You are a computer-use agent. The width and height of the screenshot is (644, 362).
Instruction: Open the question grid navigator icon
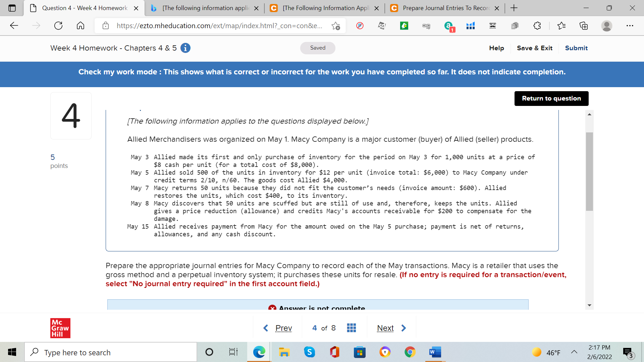coord(351,328)
